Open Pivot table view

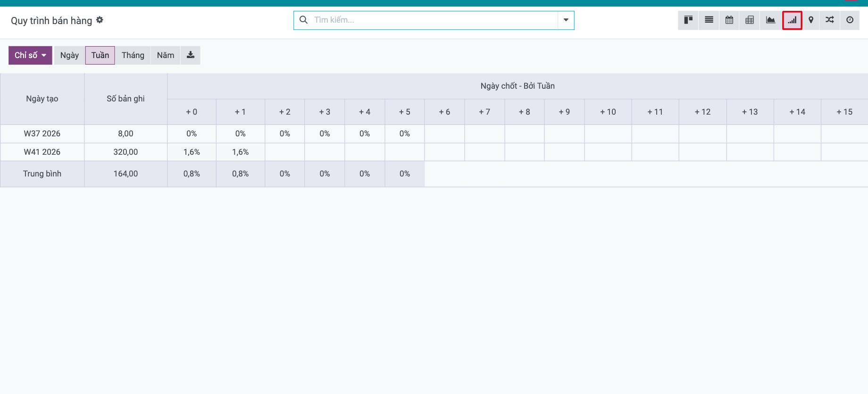click(x=750, y=20)
